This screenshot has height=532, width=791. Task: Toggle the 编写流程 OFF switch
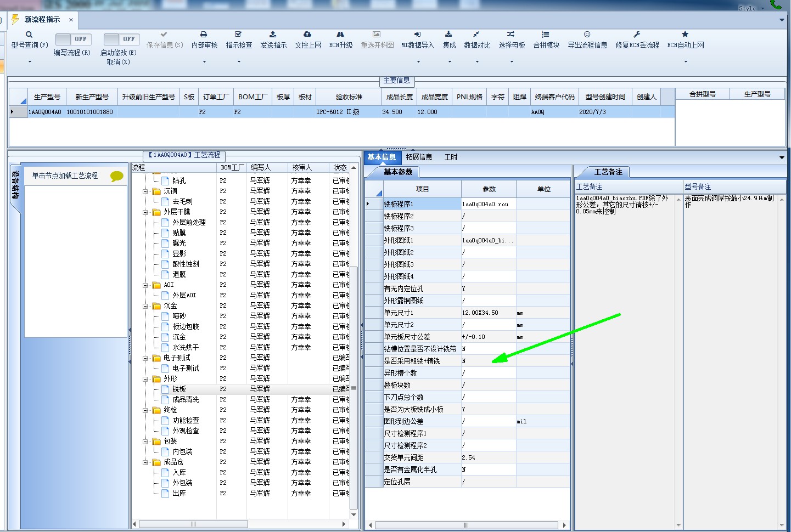tap(73, 39)
